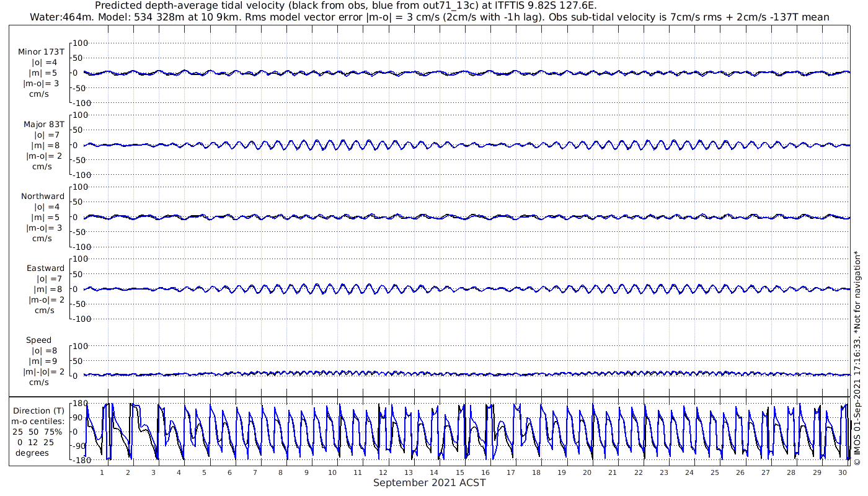Select the 'Direction (T)' panel label

tap(38, 411)
